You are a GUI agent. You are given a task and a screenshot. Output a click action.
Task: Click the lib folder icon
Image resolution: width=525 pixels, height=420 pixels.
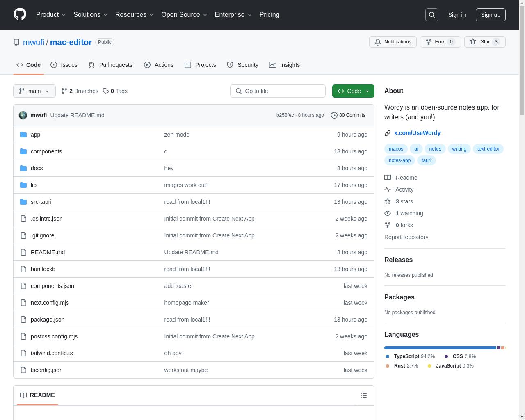tap(23, 185)
